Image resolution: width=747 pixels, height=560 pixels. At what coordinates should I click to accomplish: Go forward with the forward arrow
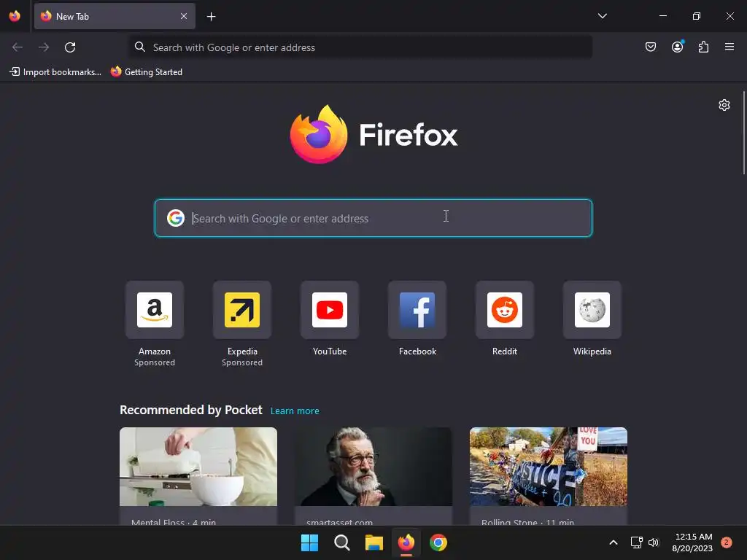44,47
